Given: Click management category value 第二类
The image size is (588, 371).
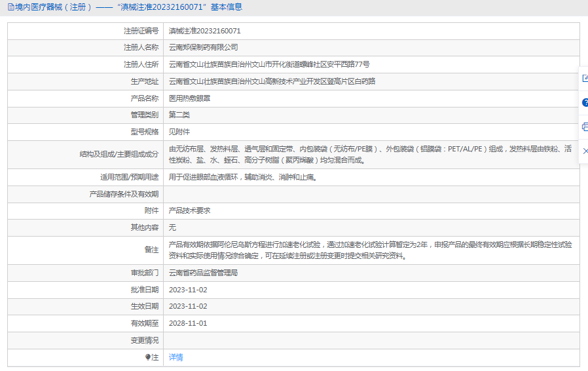Looking at the screenshot, I should coord(179,115).
